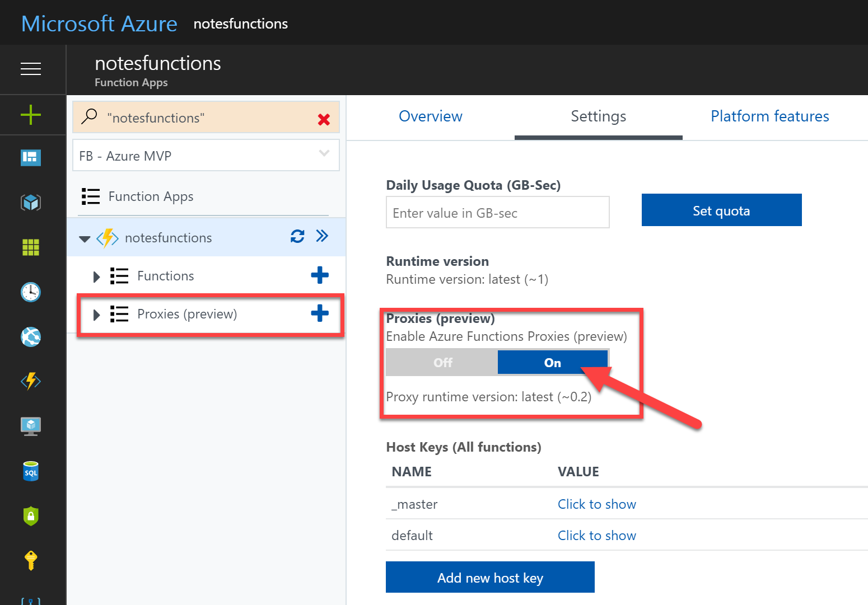Open the App Services globe icon
Image resolution: width=868 pixels, height=605 pixels.
point(31,336)
